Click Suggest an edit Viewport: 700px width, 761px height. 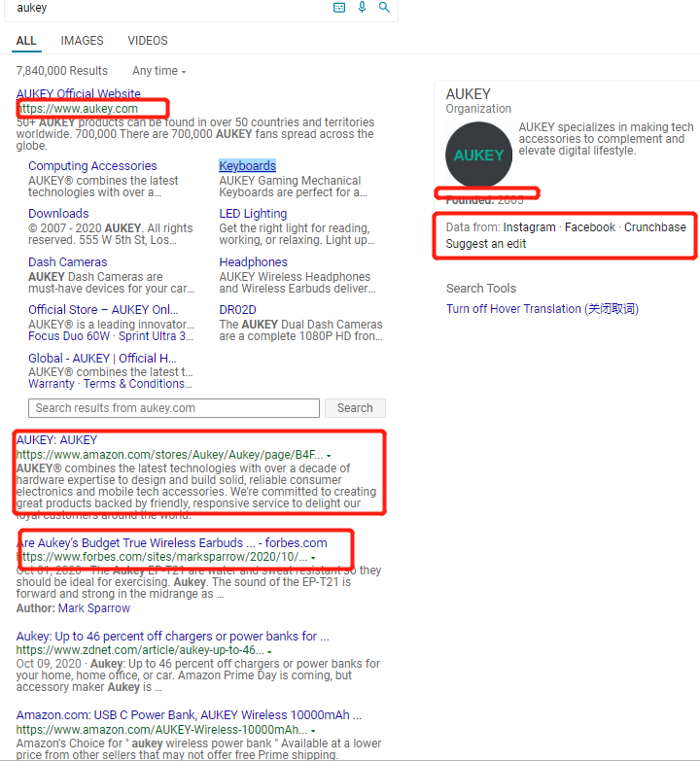click(485, 244)
